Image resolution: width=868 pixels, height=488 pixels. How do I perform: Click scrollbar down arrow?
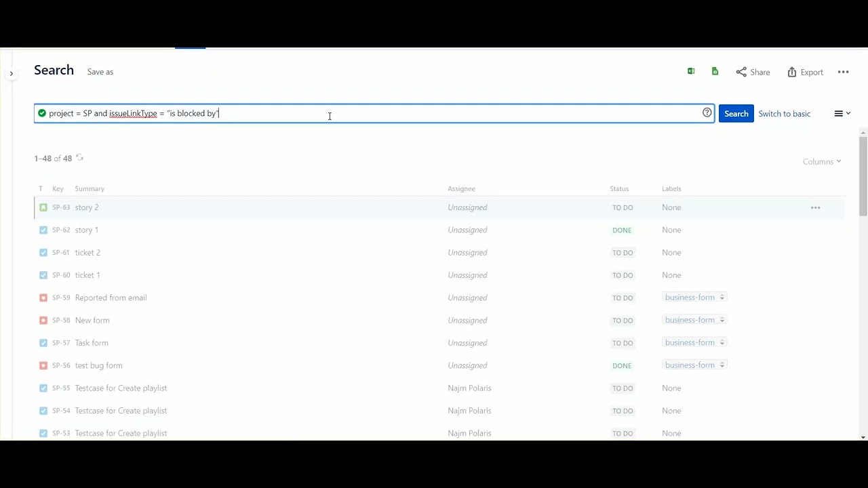pos(863,437)
